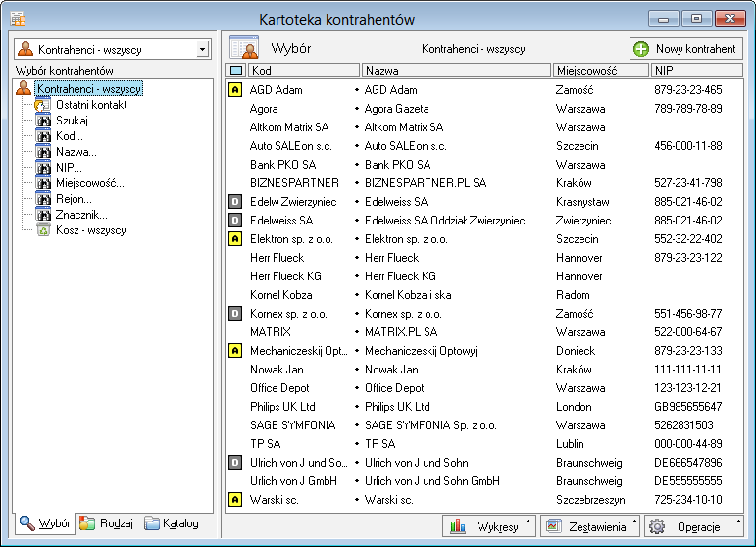Switch to the Rodzaj tab

(106, 523)
